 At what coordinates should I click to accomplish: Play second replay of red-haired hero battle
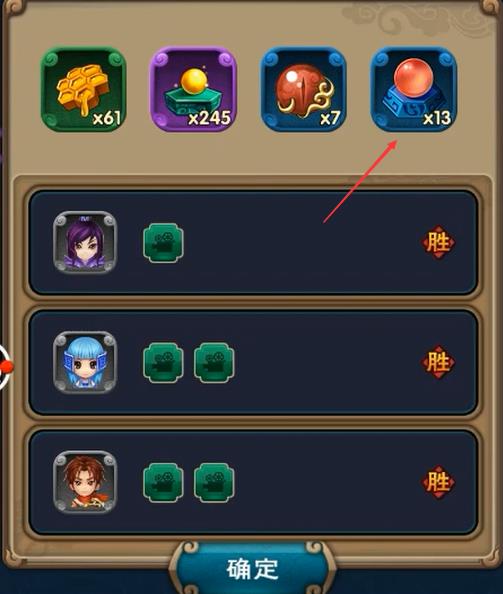point(214,482)
